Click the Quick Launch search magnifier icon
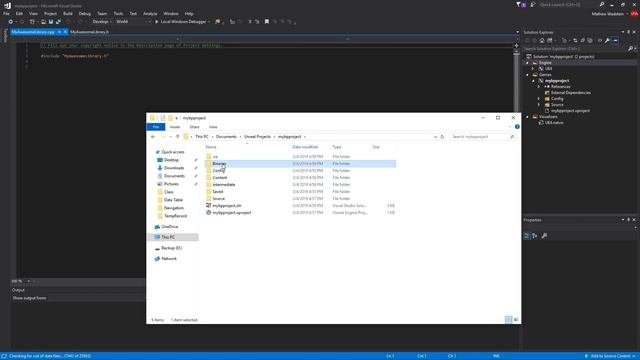640x360 pixels. [602, 4]
